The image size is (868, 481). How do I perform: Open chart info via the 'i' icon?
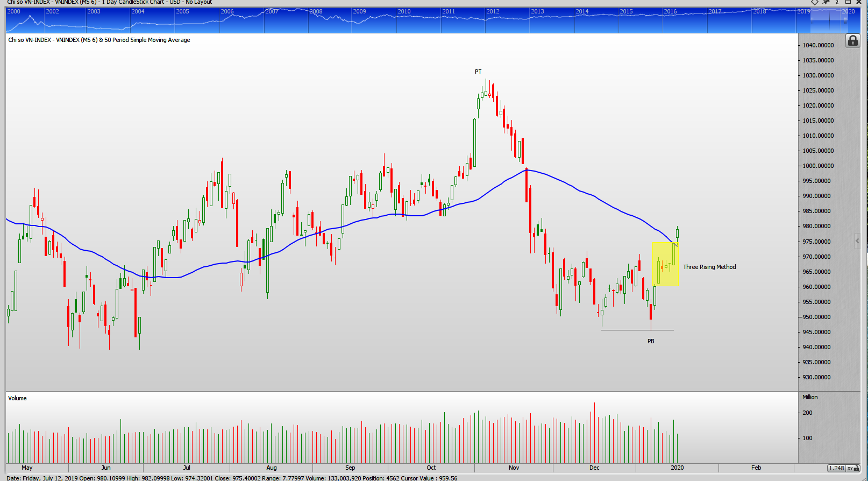point(837,2)
